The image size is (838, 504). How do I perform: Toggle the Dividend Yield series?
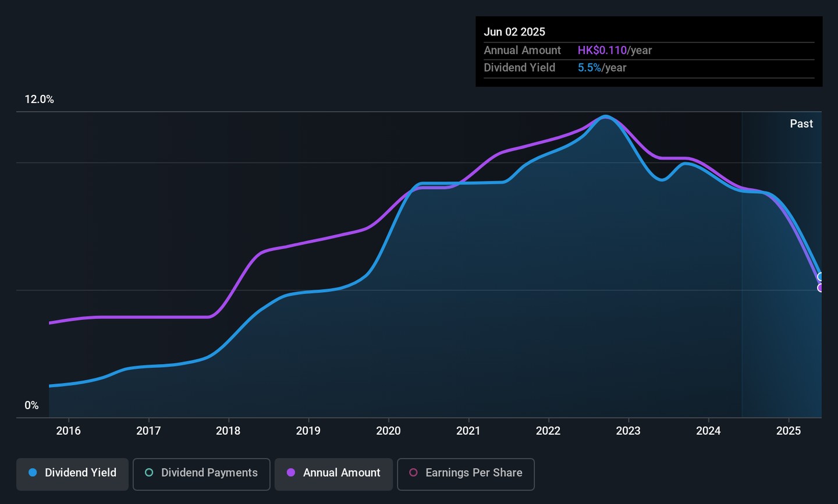pyautogui.click(x=72, y=473)
